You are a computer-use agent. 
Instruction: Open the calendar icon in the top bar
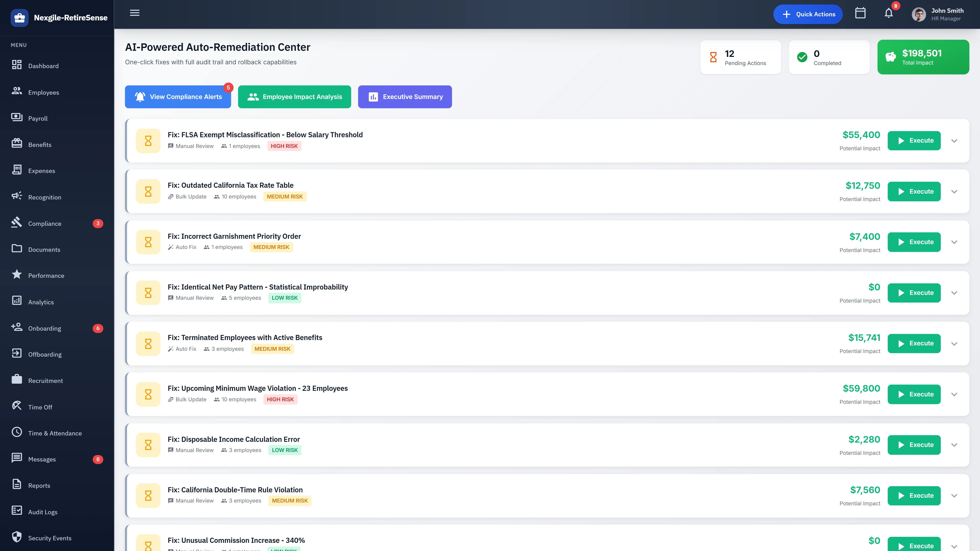click(861, 13)
